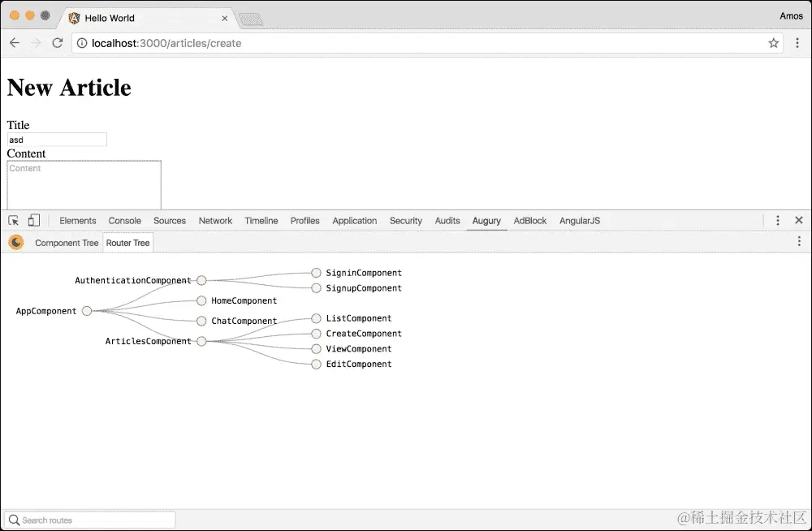This screenshot has height=531, width=812.
Task: Click the URL address bar
Action: click(427, 43)
